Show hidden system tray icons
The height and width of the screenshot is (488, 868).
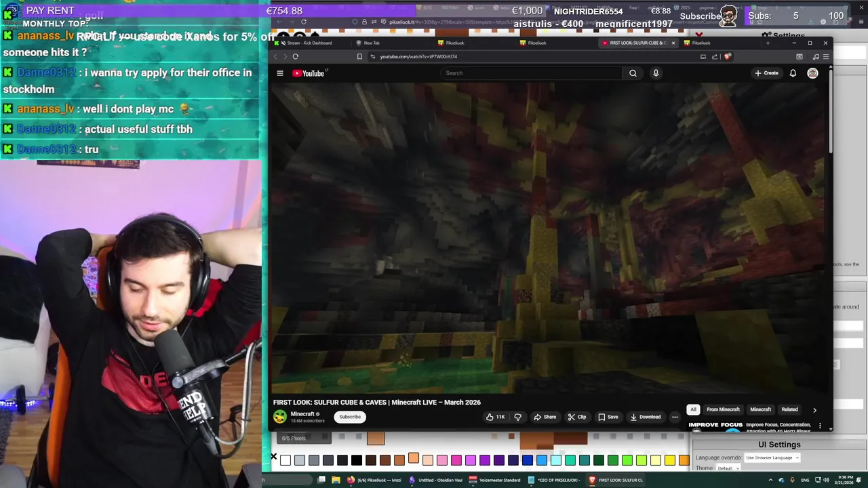770,480
